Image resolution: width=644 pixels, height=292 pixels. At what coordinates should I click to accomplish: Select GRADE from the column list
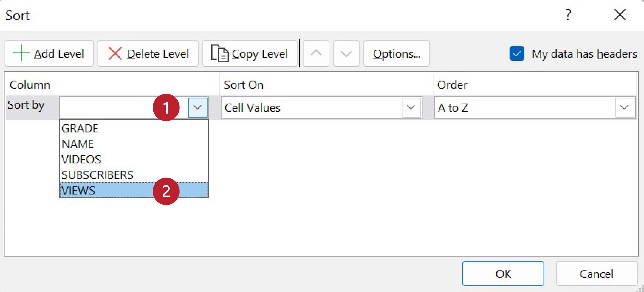pyautogui.click(x=80, y=128)
